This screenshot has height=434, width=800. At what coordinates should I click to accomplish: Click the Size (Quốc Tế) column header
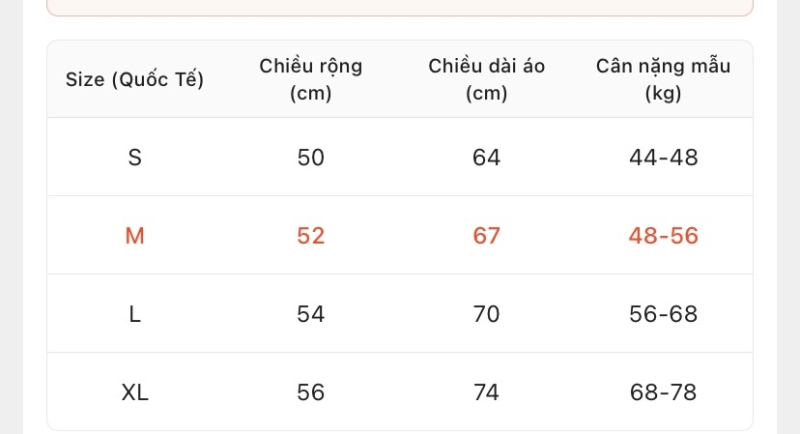(135, 80)
